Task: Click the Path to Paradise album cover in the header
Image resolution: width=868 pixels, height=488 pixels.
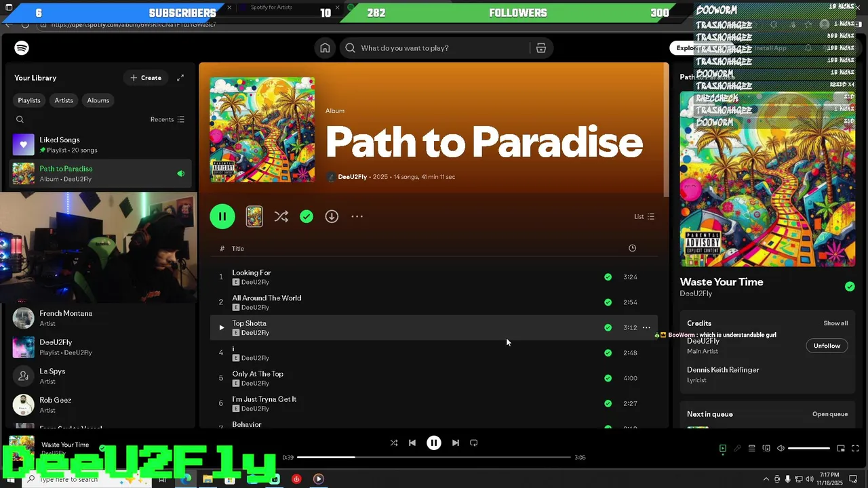Action: [262, 129]
